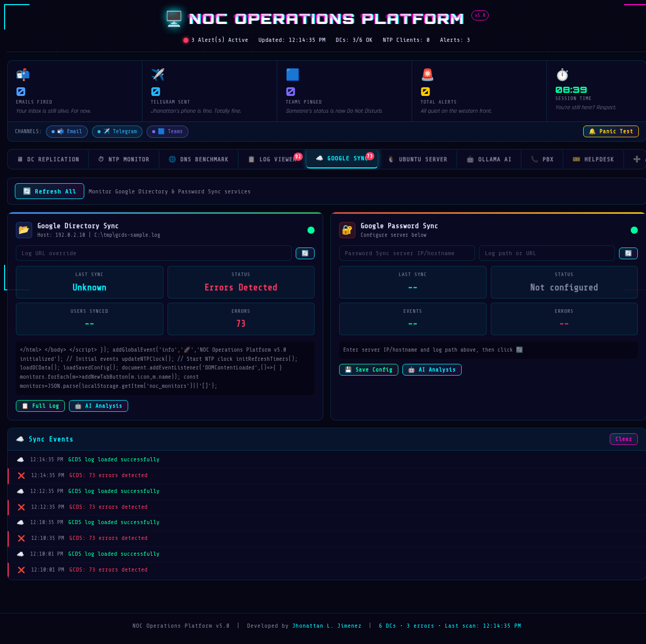646x644 pixels.
Task: Click Save Config in Password Sync
Action: pos(369,370)
